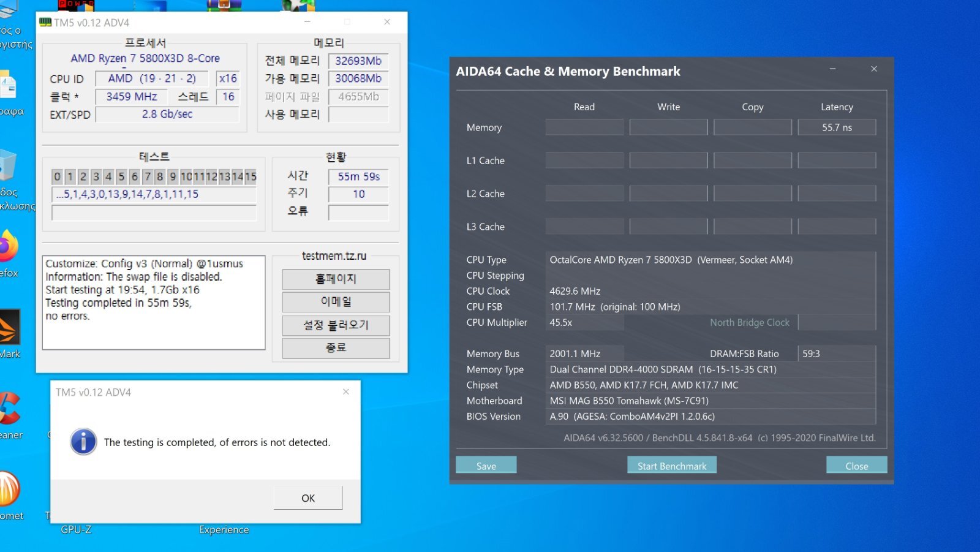Click the Memory Bus 2001.1 MHz value
Image resolution: width=980 pixels, height=552 pixels.
click(x=584, y=354)
